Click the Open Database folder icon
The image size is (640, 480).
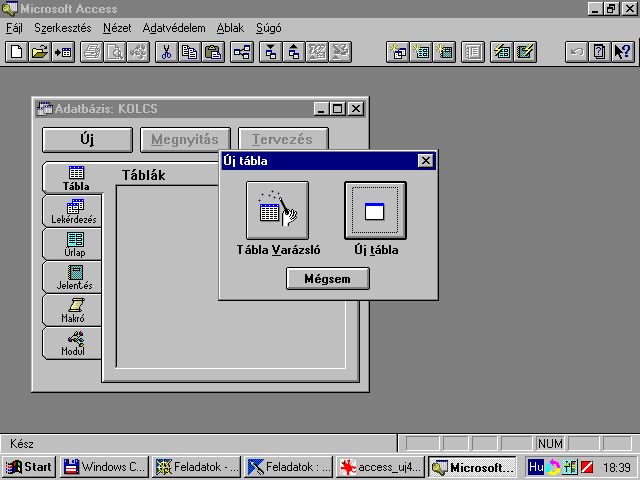pyautogui.click(x=39, y=51)
